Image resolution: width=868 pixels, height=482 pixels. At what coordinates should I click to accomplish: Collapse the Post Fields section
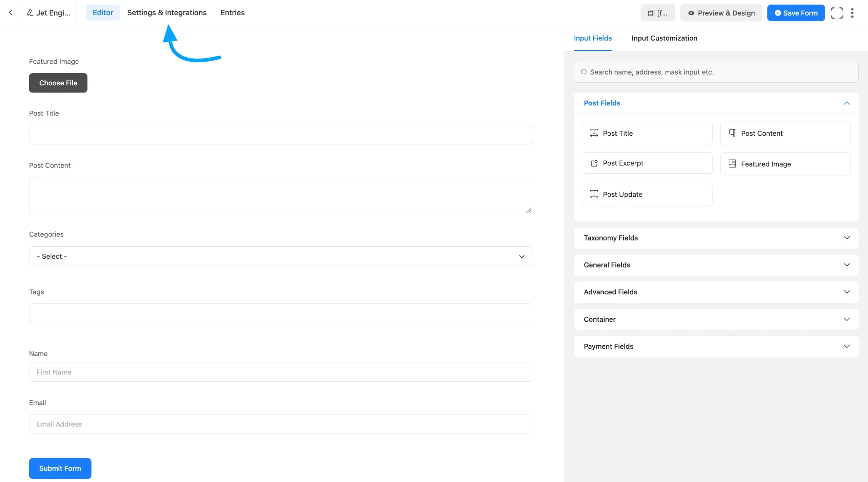(846, 103)
